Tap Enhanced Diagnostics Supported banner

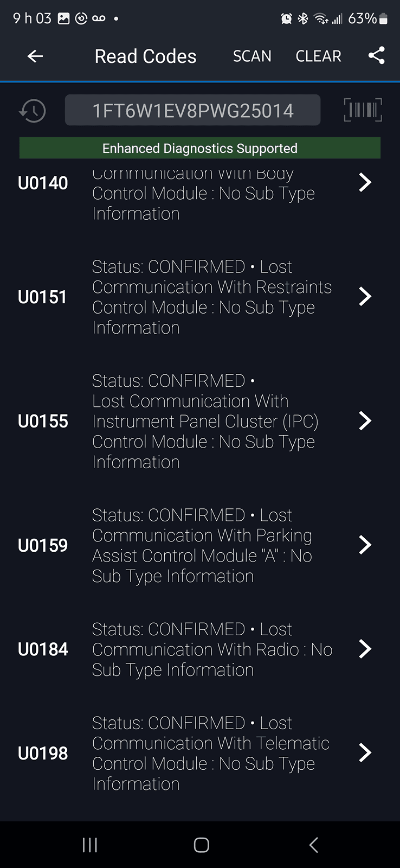tap(199, 148)
